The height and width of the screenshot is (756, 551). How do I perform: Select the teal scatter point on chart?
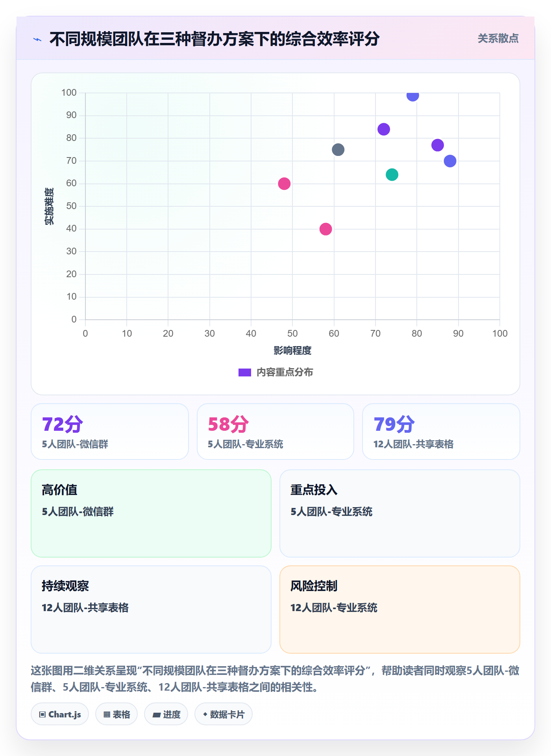[392, 174]
